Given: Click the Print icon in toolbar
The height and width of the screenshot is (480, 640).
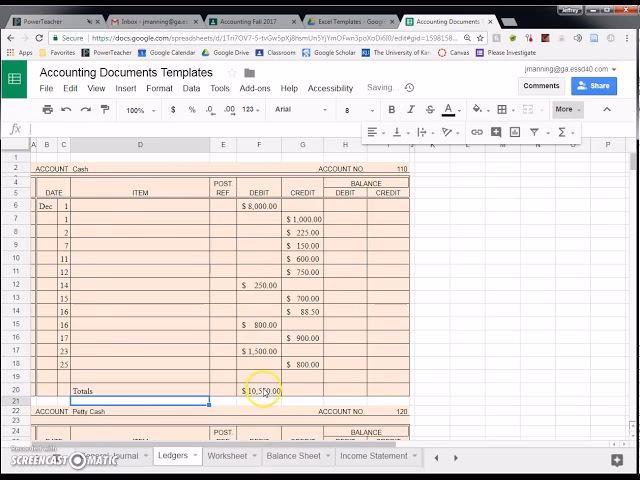Looking at the screenshot, I should pyautogui.click(x=46, y=110).
